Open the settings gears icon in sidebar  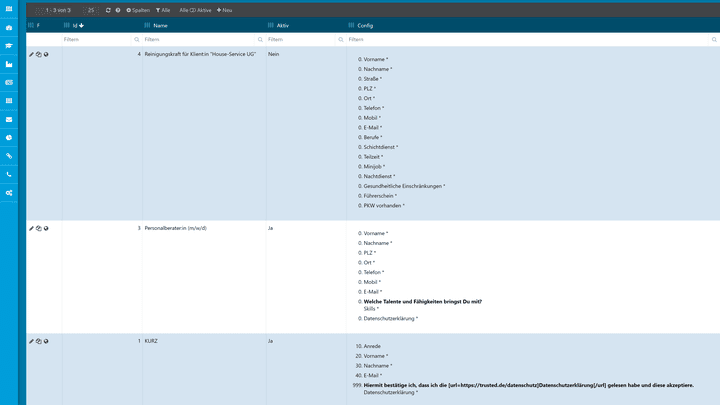(9, 192)
